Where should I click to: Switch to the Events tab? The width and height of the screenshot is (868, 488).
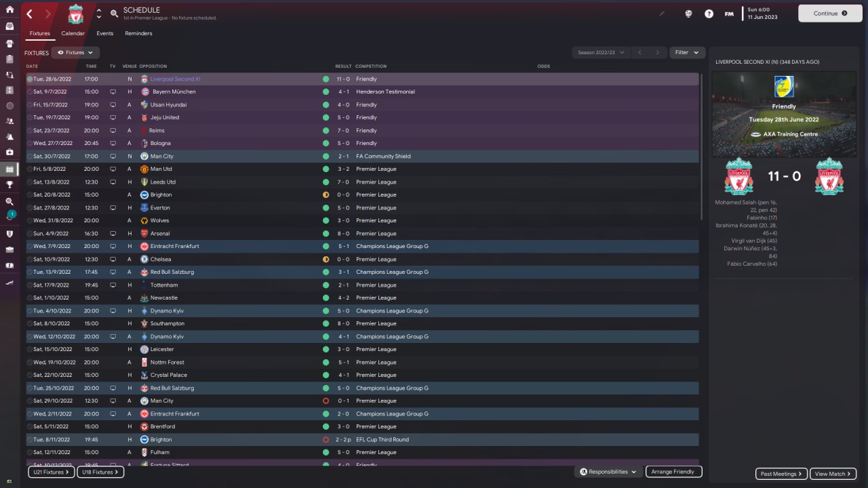click(104, 33)
